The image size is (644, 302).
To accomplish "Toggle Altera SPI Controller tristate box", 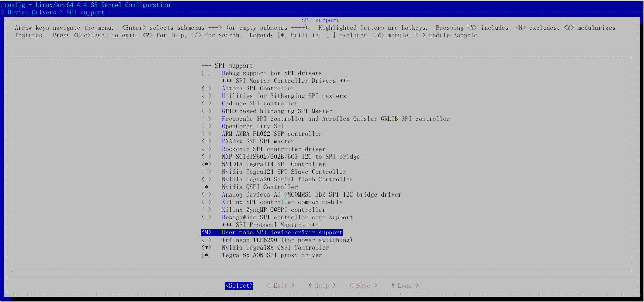I will click(x=206, y=88).
